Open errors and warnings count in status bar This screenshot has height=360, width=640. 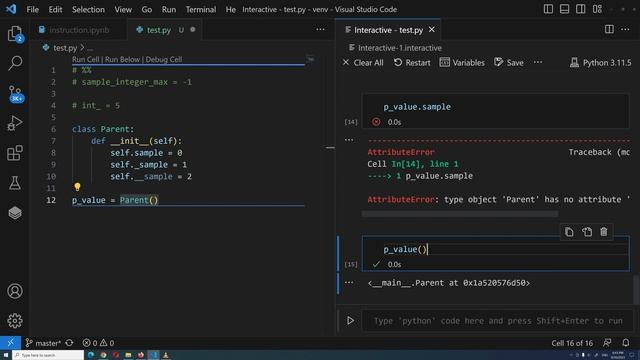tap(98, 343)
